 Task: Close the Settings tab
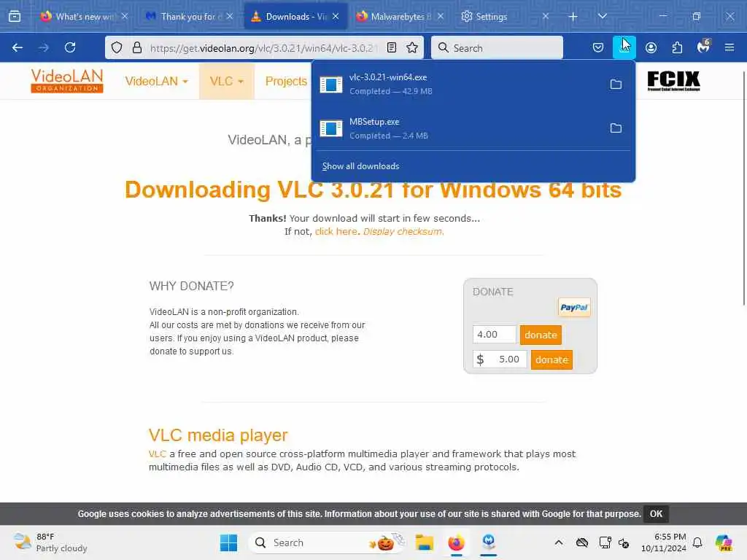point(546,16)
